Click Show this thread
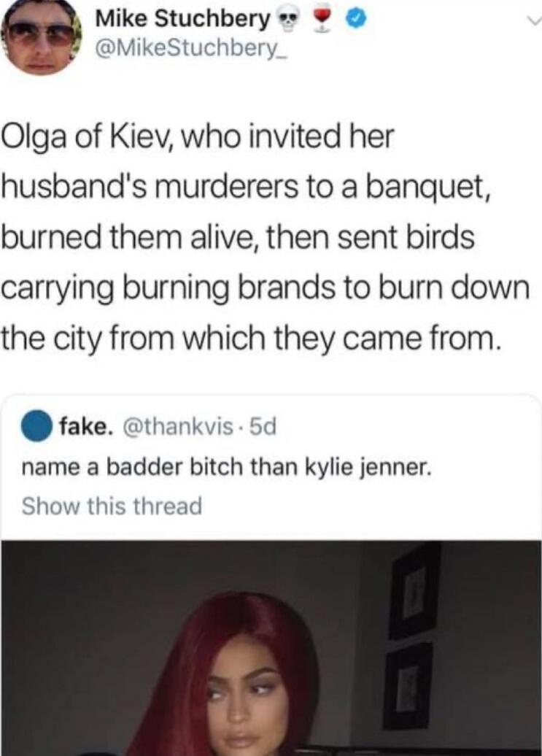542x756 pixels. click(x=112, y=506)
